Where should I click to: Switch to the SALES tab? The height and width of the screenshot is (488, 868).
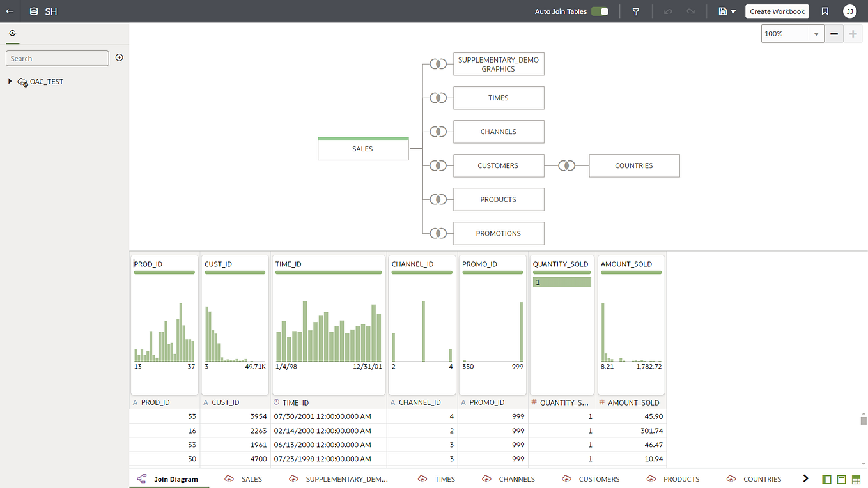click(251, 478)
